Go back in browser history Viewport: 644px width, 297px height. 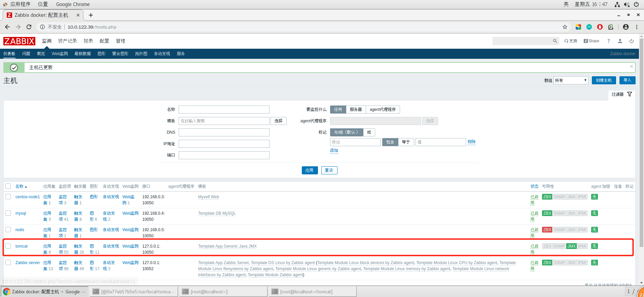(7, 27)
